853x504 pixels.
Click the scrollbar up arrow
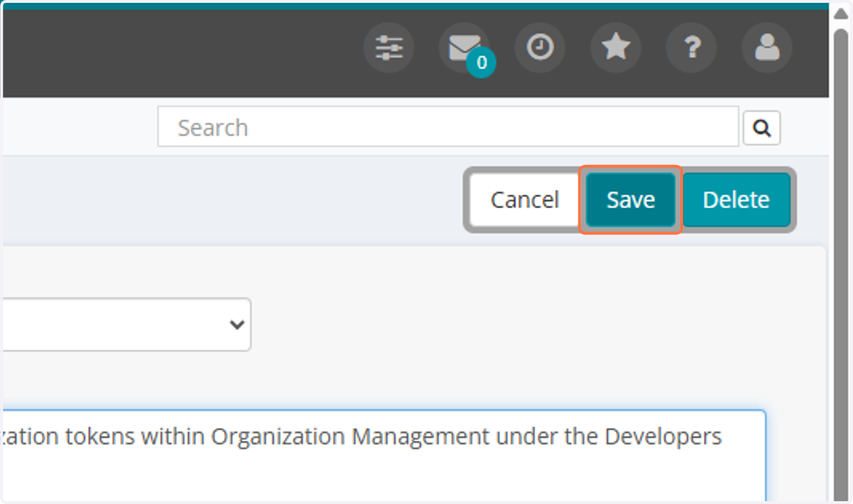coord(841,15)
